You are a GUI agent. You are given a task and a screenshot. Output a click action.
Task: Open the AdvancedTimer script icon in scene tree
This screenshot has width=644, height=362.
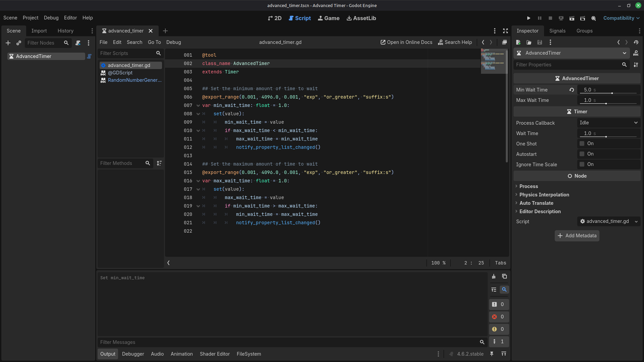89,56
